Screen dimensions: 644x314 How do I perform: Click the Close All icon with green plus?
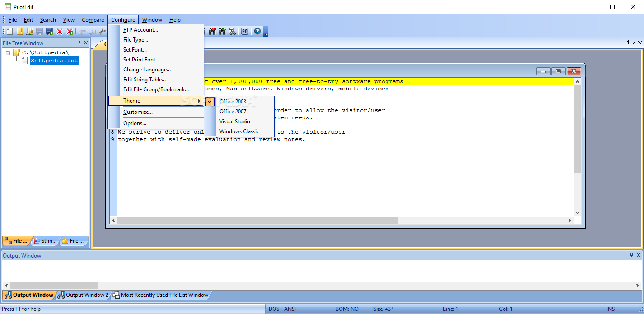[x=70, y=31]
